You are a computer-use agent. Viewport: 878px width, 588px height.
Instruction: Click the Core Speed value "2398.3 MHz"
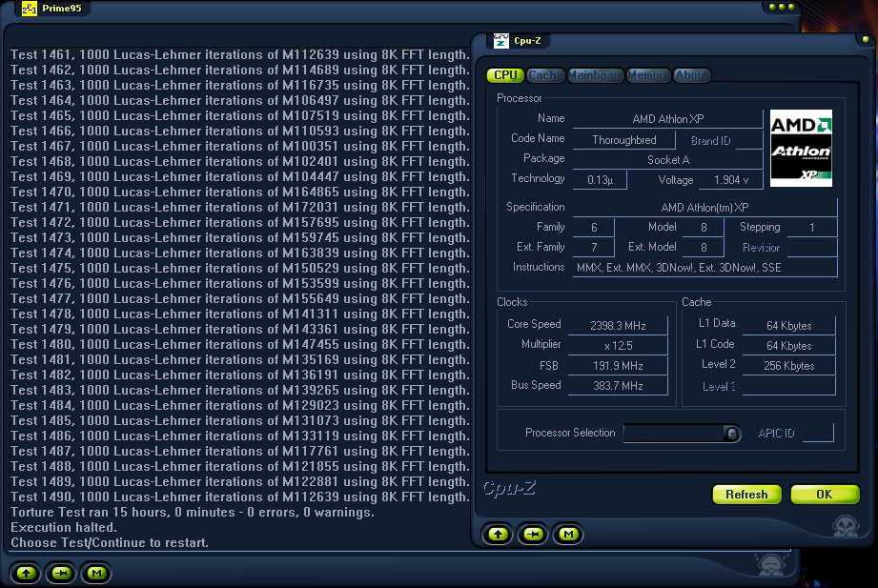pos(618,326)
